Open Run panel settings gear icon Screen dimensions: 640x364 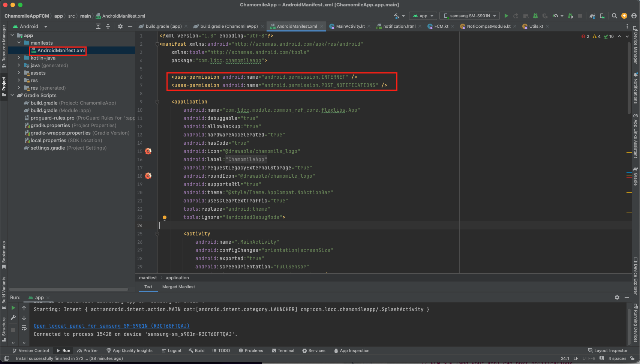[617, 297]
